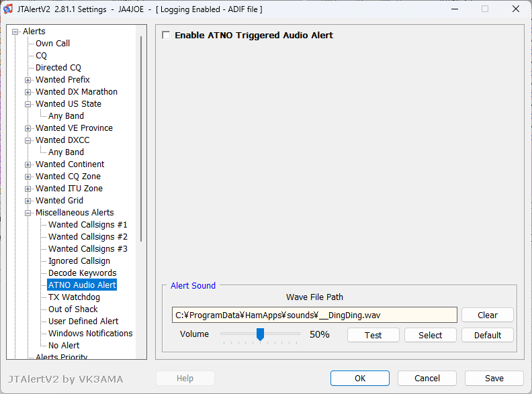
Task: Select the No Alert item
Action: [64, 346]
